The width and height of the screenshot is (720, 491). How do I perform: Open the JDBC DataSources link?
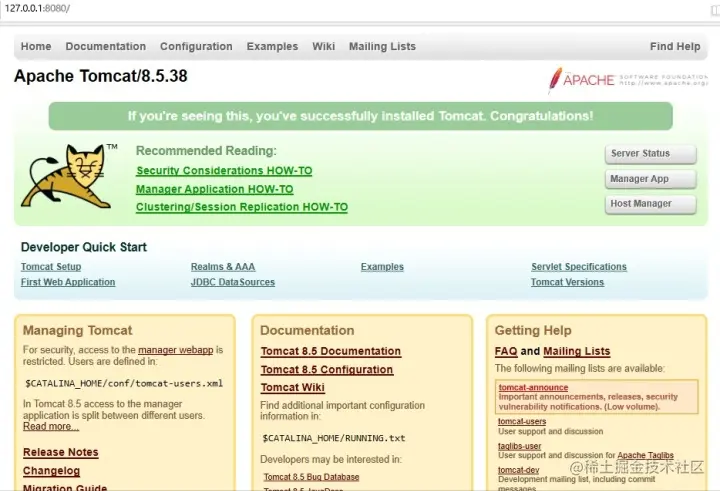click(x=233, y=282)
